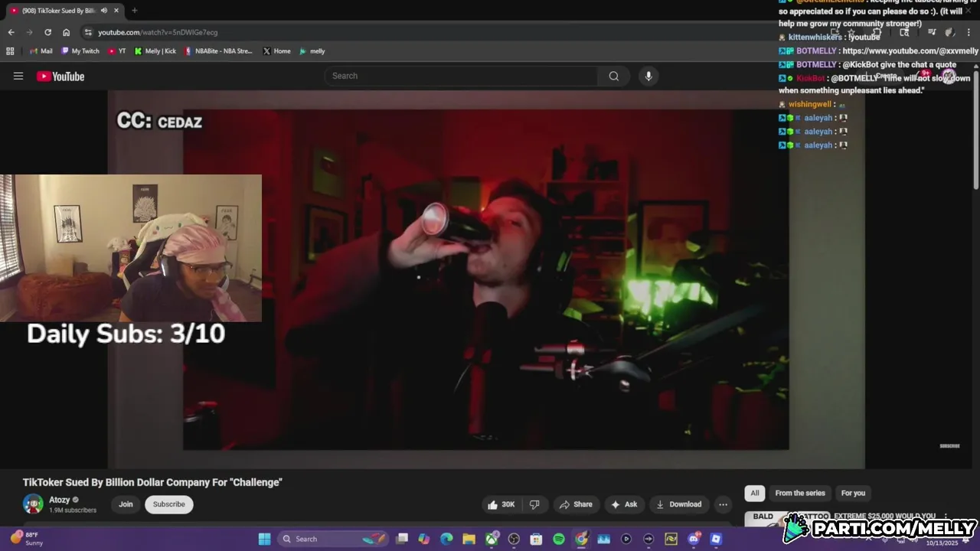Click the Ask button
Screen dimensions: 980x551
(624, 504)
